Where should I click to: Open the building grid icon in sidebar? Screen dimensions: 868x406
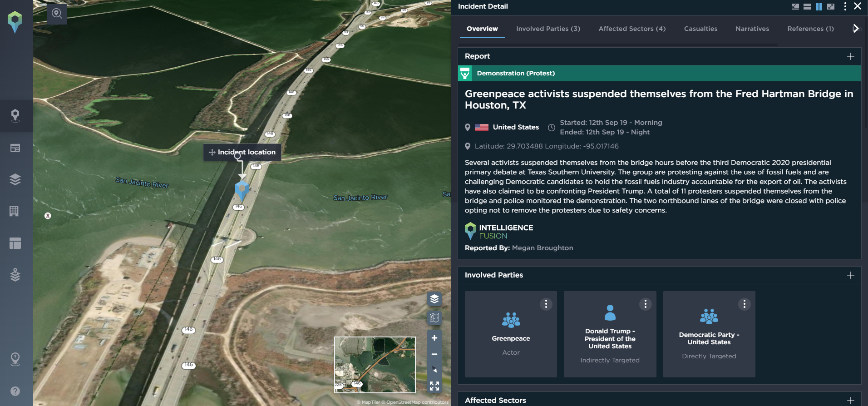(x=14, y=211)
